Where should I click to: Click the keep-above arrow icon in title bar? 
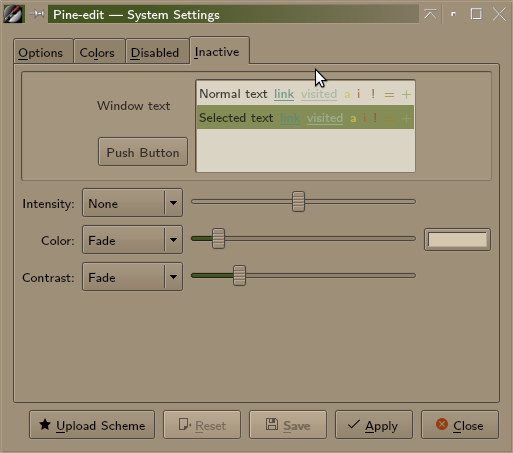pos(430,14)
